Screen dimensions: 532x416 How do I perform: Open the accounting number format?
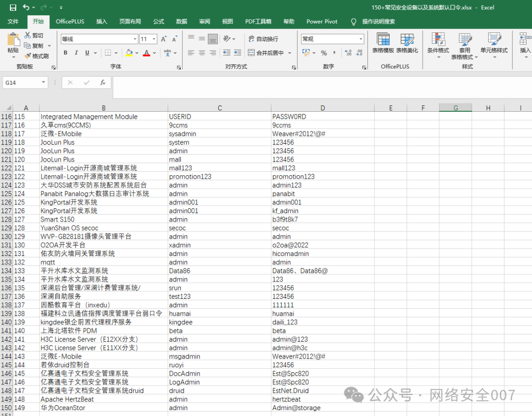pos(306,53)
